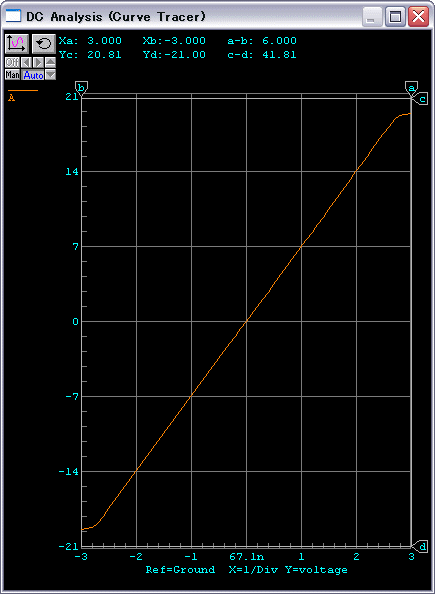This screenshot has width=435, height=594.
Task: Click the orange trace A legend
Action: click(x=23, y=95)
